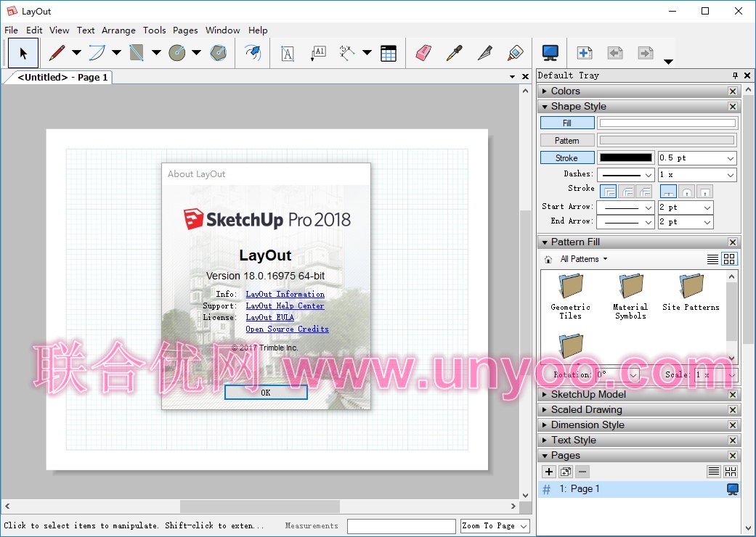This screenshot has height=537, width=756.
Task: Toggle the Fill button in Shape Style
Action: tap(566, 123)
